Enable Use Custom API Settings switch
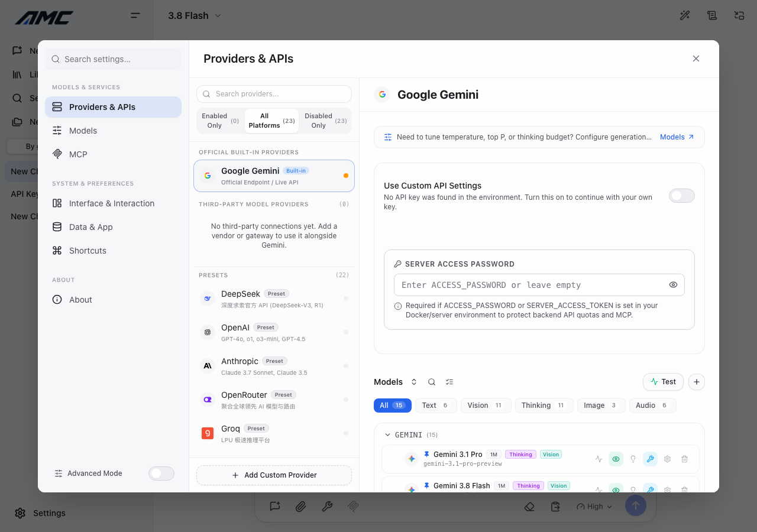 [682, 196]
